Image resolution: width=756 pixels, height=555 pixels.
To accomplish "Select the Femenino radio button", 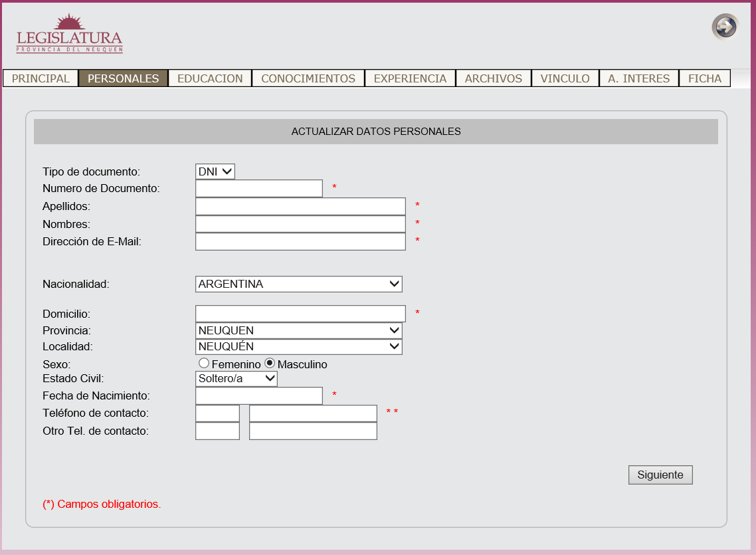I will pyautogui.click(x=204, y=364).
